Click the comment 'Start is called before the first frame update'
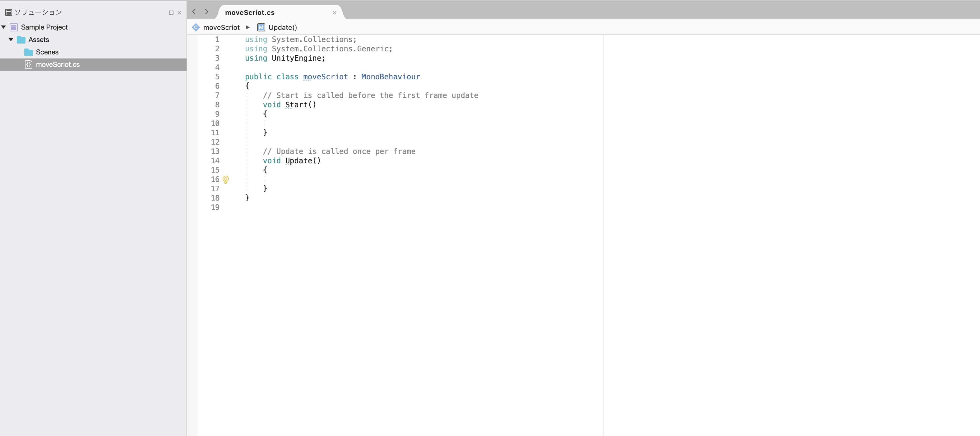 pyautogui.click(x=377, y=95)
